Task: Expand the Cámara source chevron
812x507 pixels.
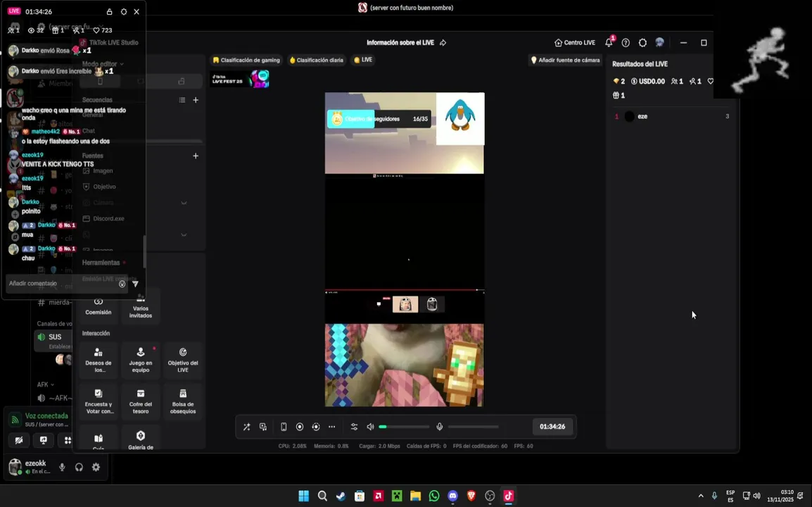Action: tap(184, 203)
